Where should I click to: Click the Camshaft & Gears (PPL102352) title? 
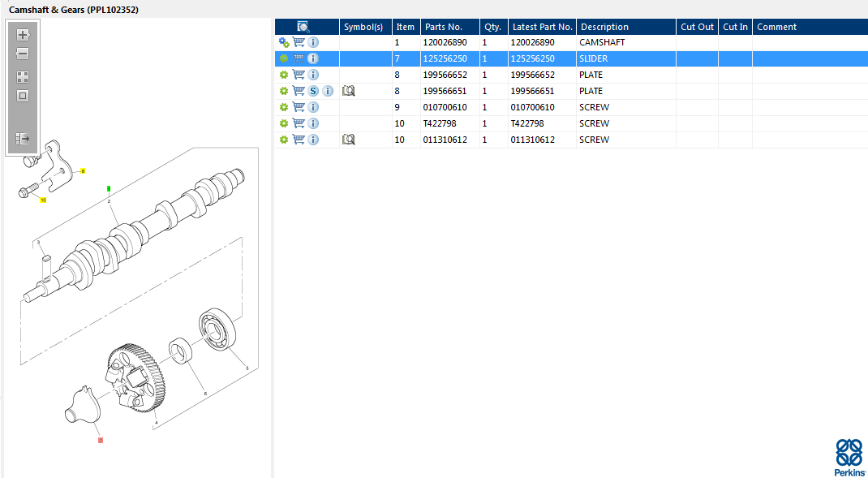74,10
